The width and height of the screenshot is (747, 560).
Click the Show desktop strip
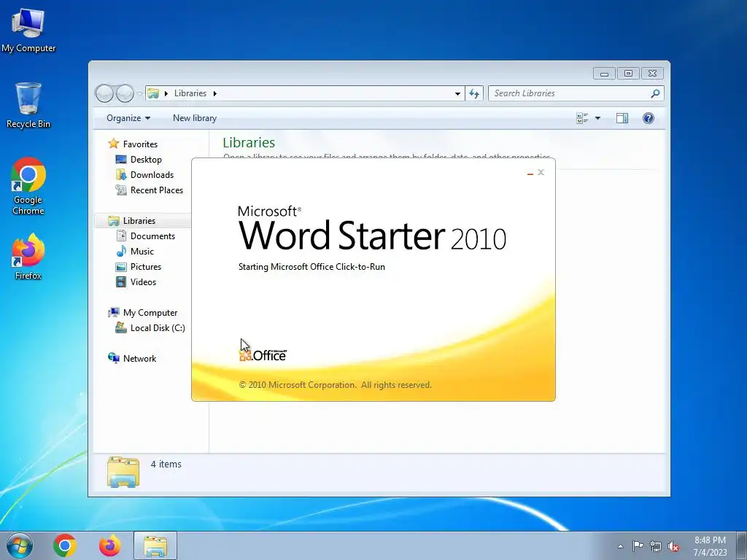click(x=742, y=545)
